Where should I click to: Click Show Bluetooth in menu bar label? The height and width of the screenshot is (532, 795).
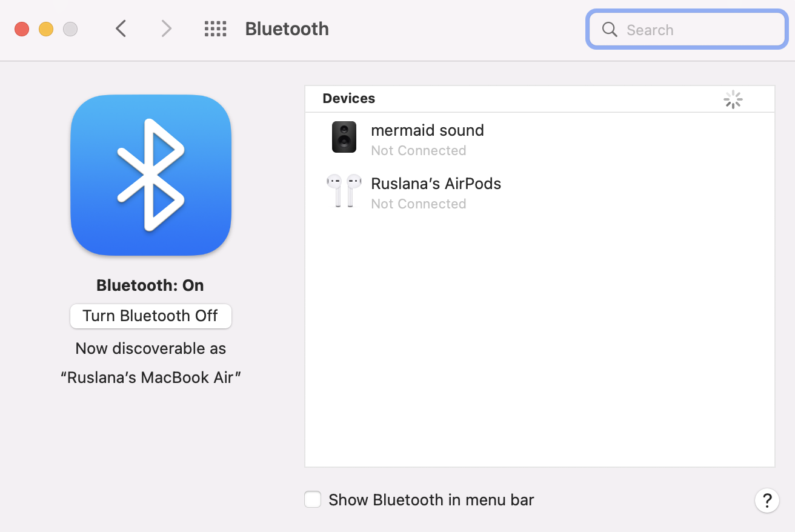pos(431,500)
